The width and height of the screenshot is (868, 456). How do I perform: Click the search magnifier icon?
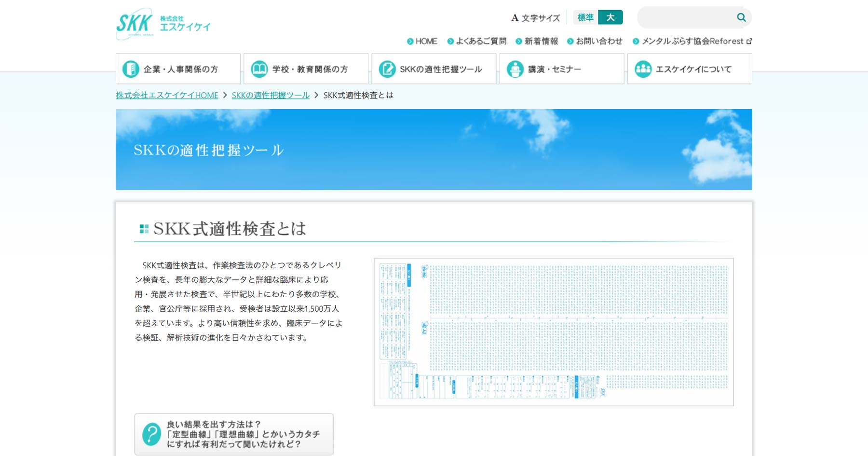(741, 17)
